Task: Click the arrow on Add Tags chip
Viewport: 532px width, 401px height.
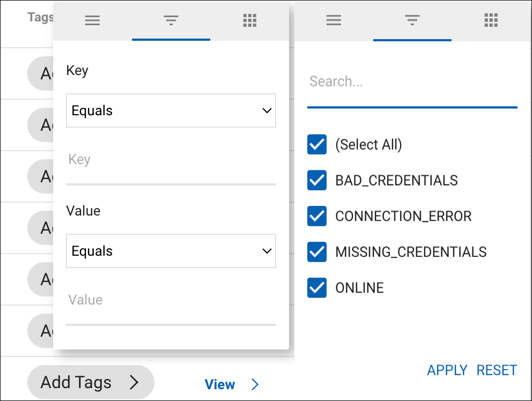Action: pyautogui.click(x=134, y=382)
